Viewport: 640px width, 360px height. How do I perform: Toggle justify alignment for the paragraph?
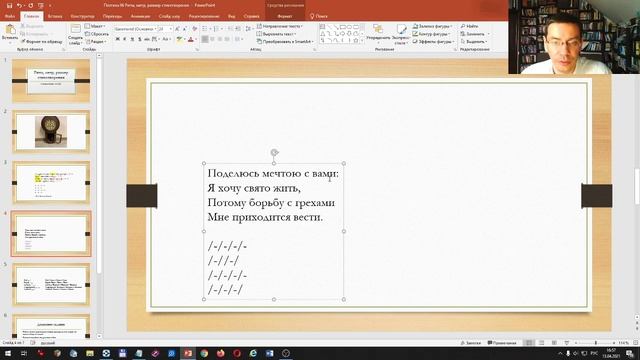227,39
